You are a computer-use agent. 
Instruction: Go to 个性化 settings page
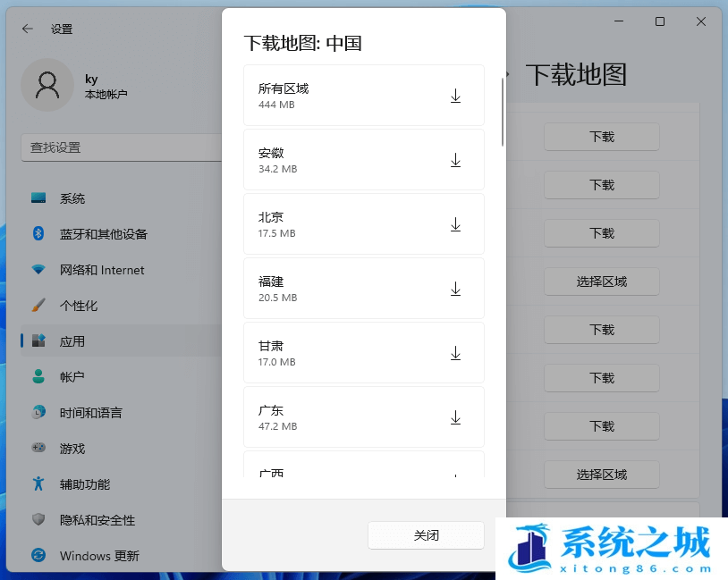point(79,306)
